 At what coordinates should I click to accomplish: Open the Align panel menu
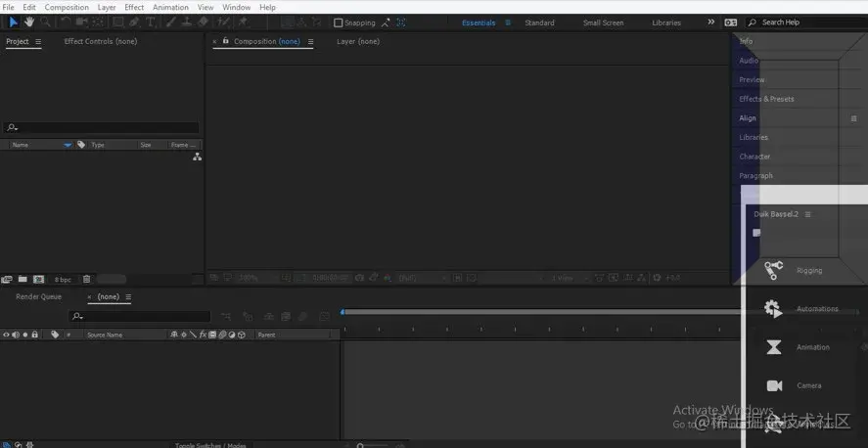coord(853,118)
